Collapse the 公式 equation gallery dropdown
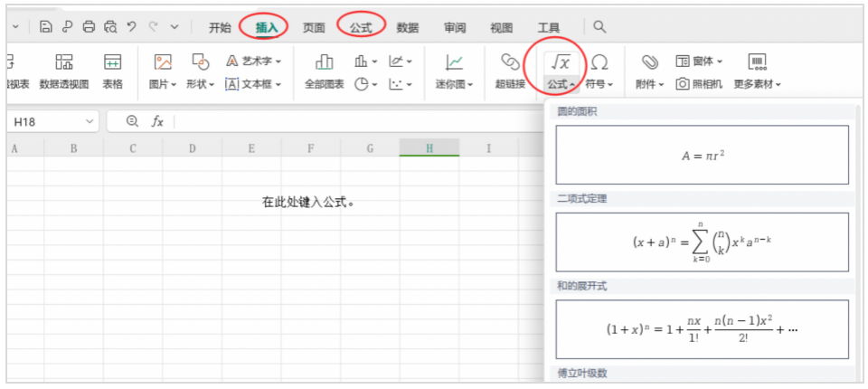Screen dimensions: 868x389 561,84
